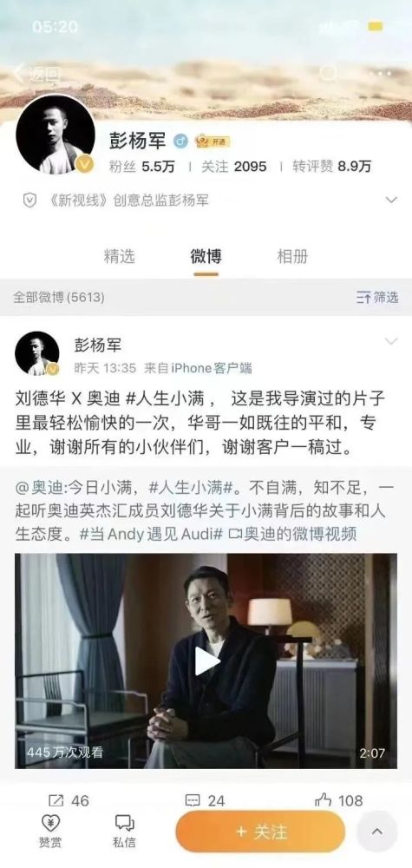This screenshot has height=868, width=412.
Task: Play the Audi video
Action: click(206, 661)
